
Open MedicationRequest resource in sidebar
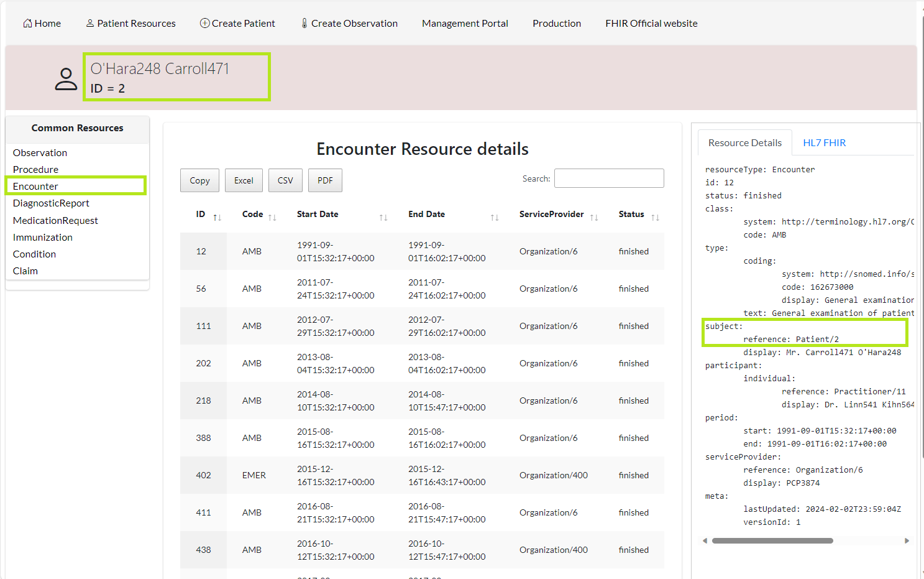(55, 220)
